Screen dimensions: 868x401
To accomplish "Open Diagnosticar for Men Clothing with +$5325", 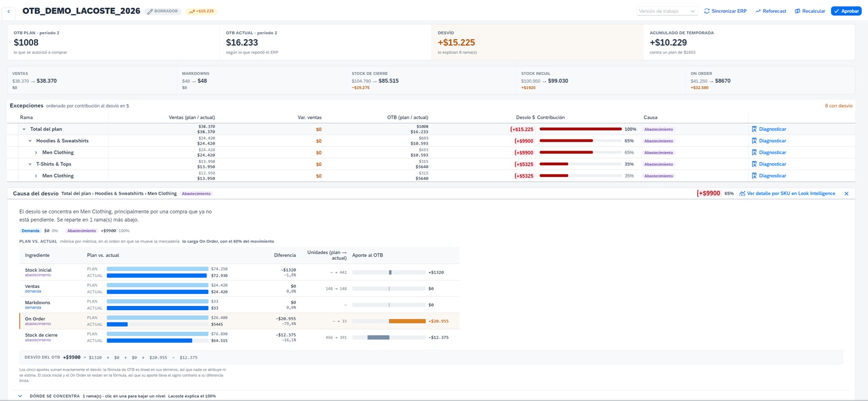I will click(x=769, y=175).
